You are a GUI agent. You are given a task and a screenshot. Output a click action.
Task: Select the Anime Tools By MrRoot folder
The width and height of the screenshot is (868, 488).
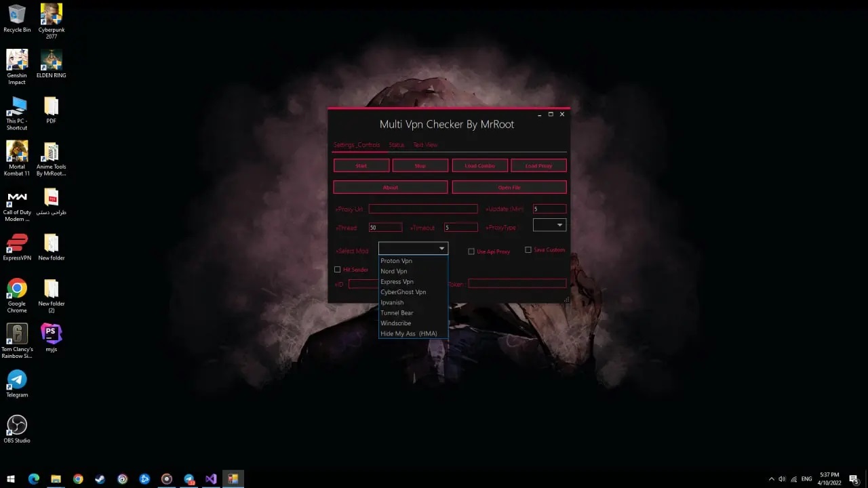point(52,159)
